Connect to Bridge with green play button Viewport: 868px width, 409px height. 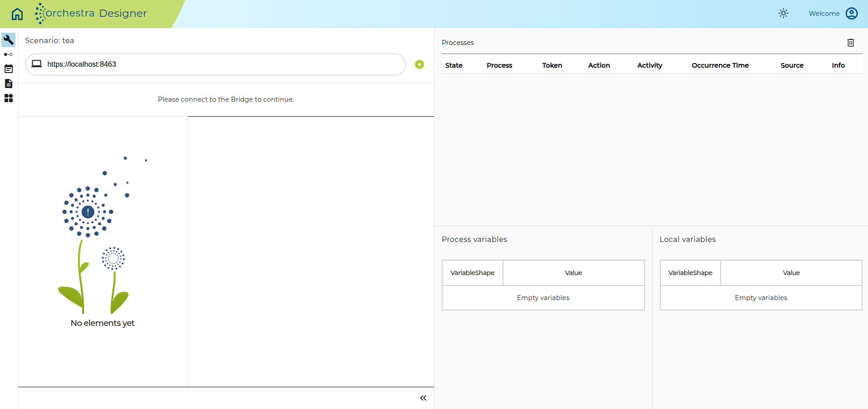click(419, 64)
